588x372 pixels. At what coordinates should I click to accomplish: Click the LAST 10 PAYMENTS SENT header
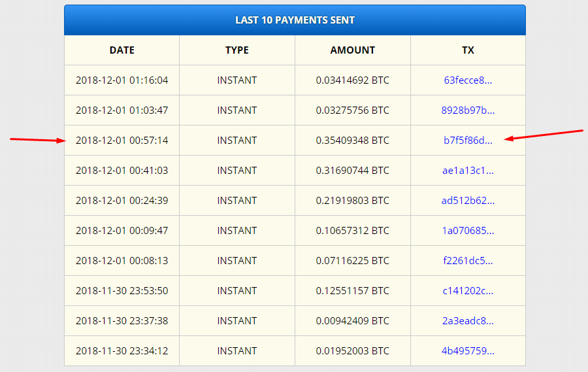tap(295, 20)
